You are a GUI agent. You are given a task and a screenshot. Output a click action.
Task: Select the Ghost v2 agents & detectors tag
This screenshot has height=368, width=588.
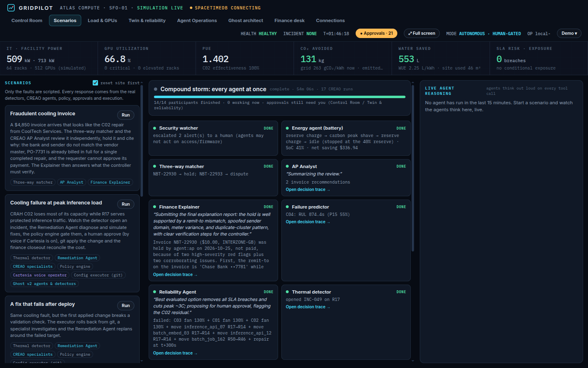[44, 284]
